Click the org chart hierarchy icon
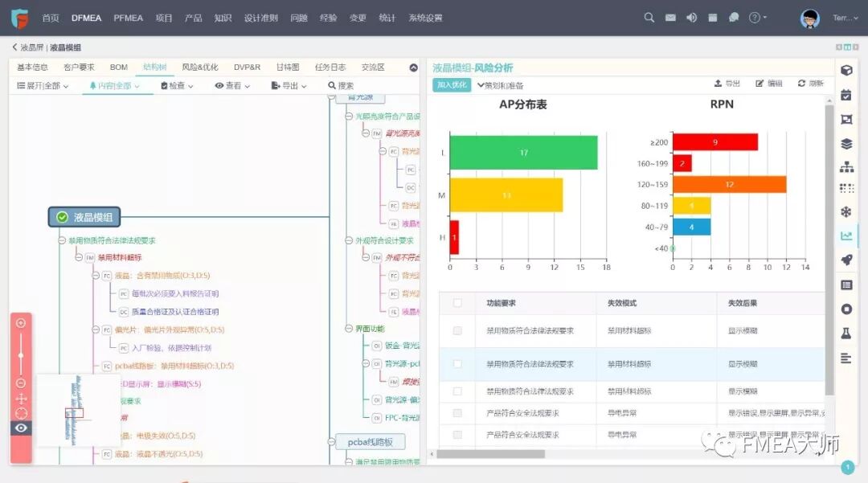 click(x=845, y=166)
